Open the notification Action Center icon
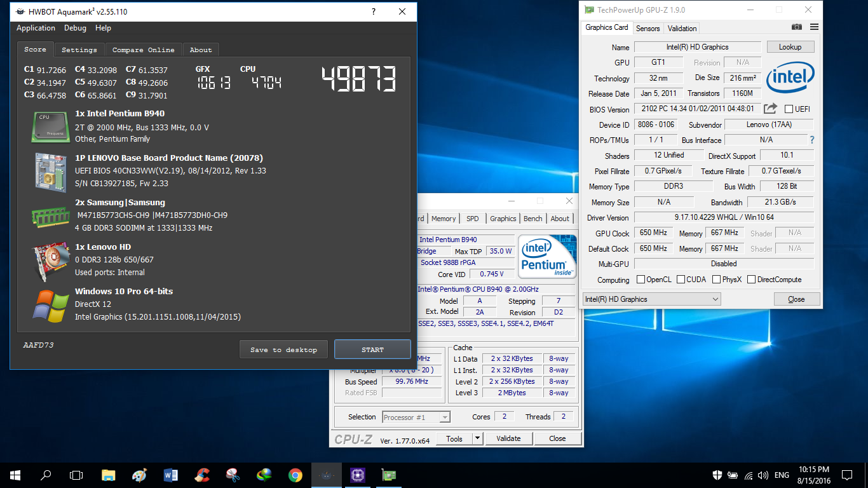The image size is (868, 488). [x=847, y=475]
